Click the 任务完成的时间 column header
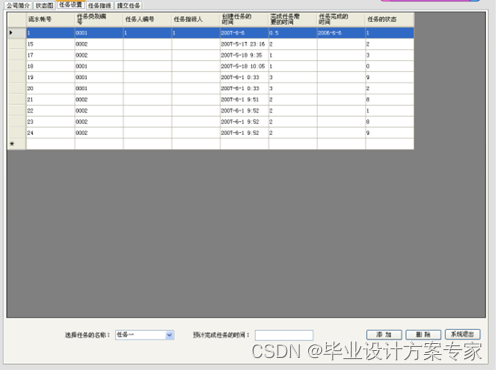Viewport: 497px width, 371px height. (x=341, y=20)
